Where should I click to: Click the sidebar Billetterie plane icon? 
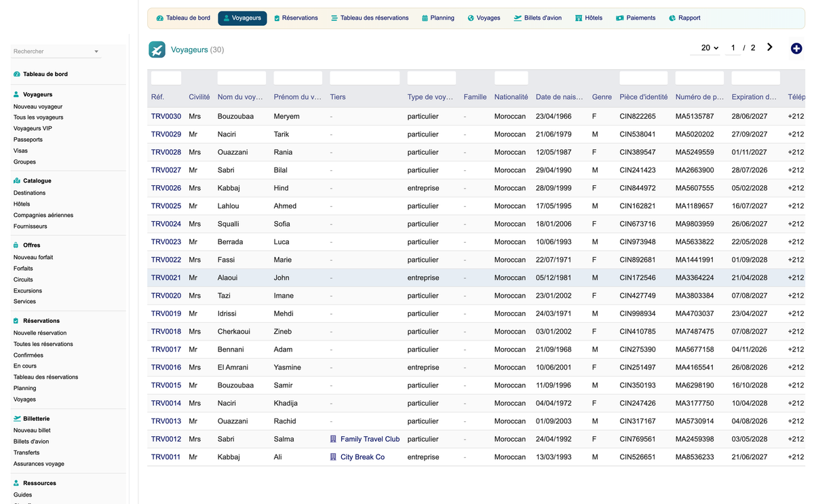(x=17, y=419)
